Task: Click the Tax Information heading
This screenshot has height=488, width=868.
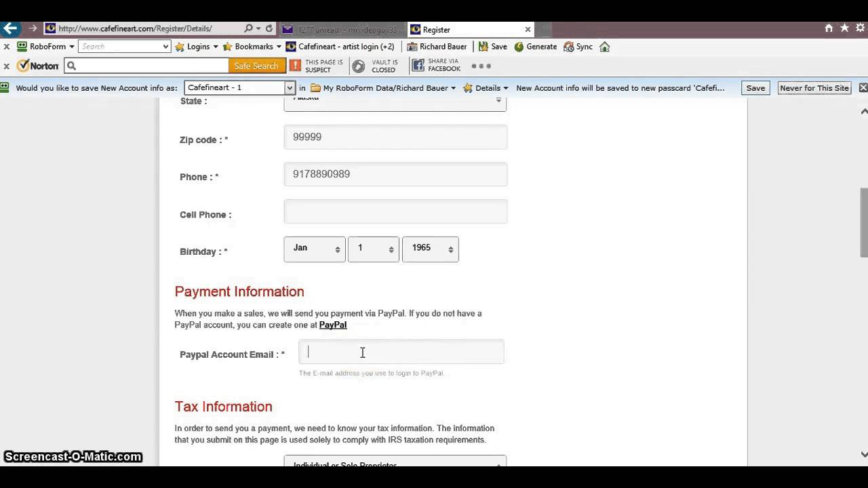Action: click(x=223, y=407)
